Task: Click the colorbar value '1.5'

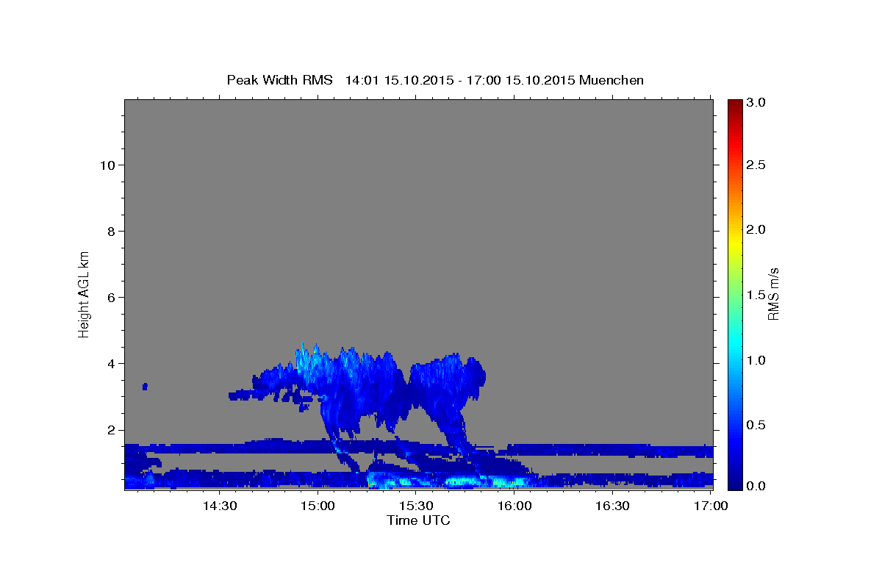Action: pos(757,295)
